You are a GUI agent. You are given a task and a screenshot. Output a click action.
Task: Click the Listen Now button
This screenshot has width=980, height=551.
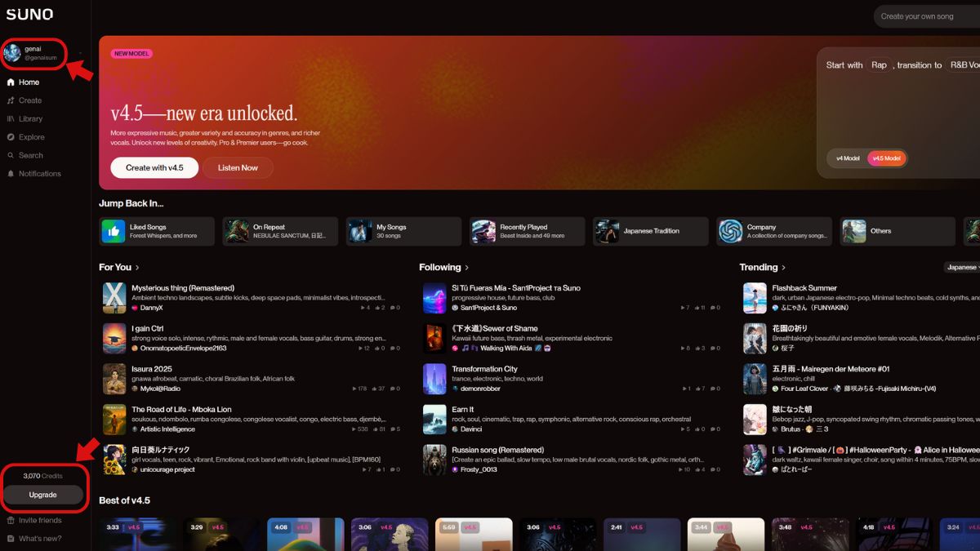coord(238,167)
